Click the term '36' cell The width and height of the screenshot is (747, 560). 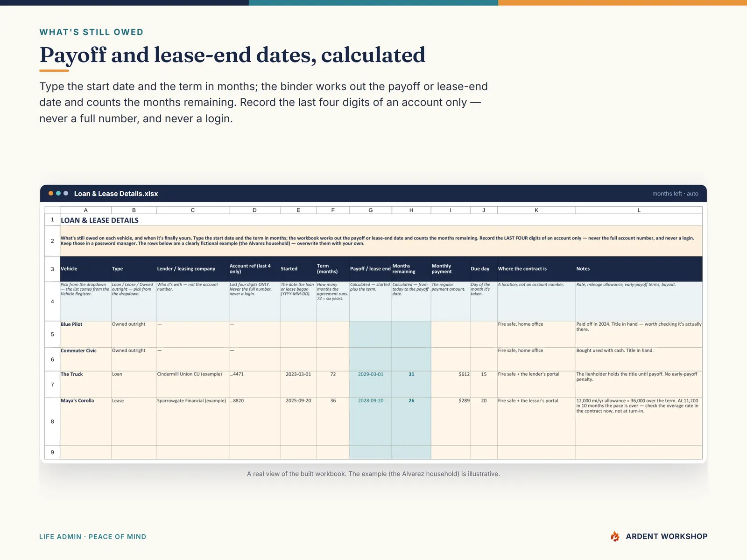pyautogui.click(x=333, y=421)
